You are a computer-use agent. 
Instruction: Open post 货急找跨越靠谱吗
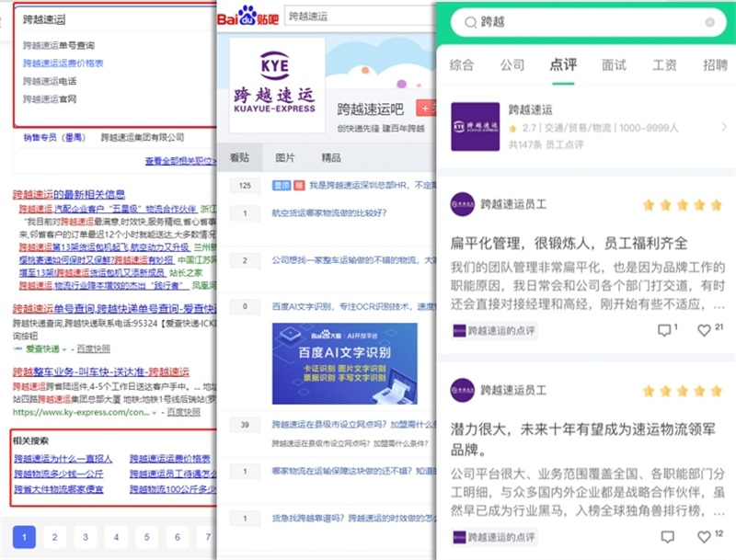pyautogui.click(x=354, y=518)
